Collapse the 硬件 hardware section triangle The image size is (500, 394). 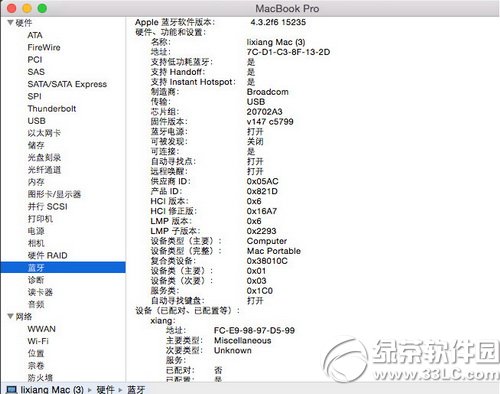(10, 23)
